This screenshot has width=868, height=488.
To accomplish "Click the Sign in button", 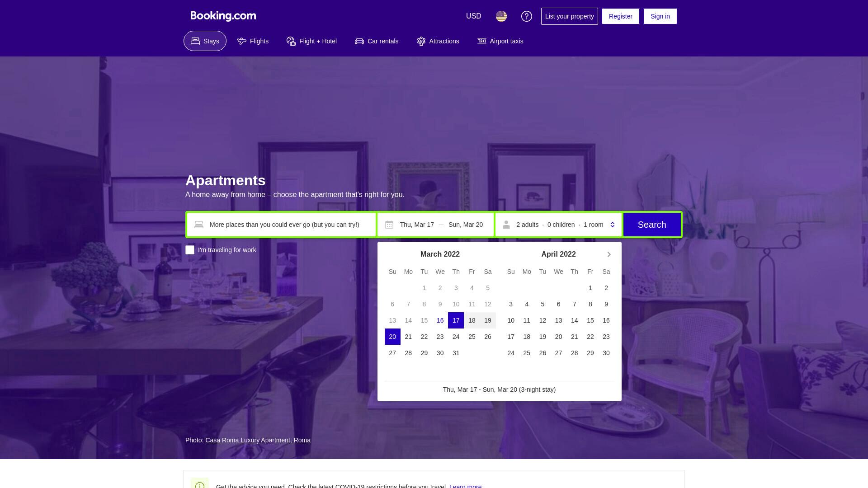I will tap(660, 16).
